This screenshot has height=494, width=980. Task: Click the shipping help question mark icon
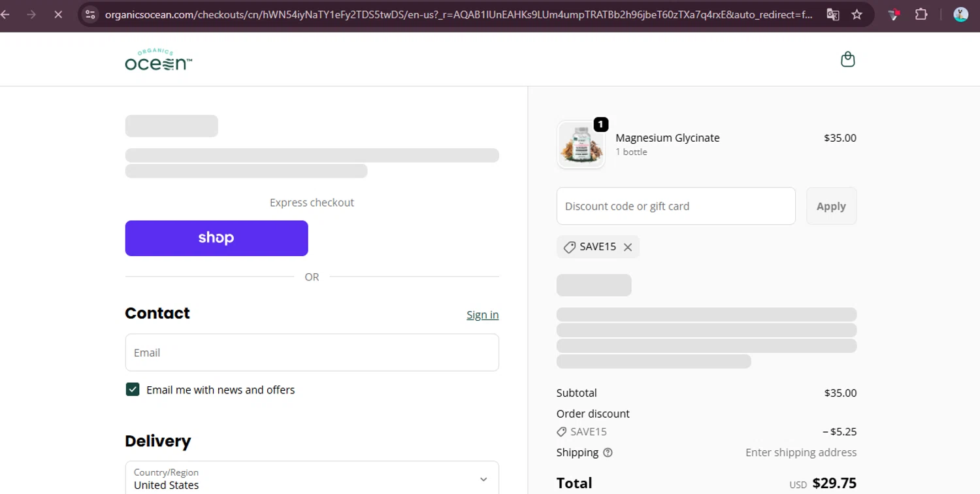tap(608, 452)
